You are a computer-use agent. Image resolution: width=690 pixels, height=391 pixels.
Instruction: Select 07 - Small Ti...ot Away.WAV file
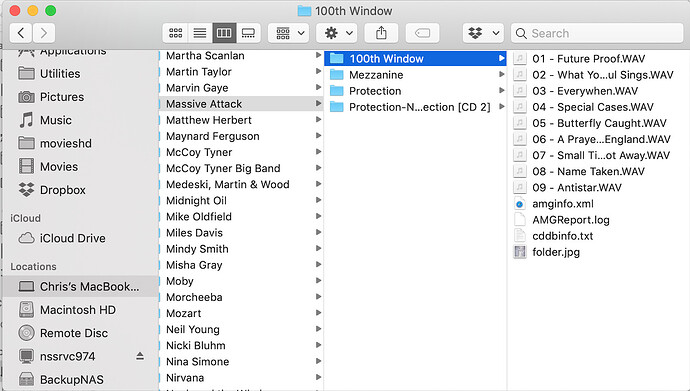(598, 155)
